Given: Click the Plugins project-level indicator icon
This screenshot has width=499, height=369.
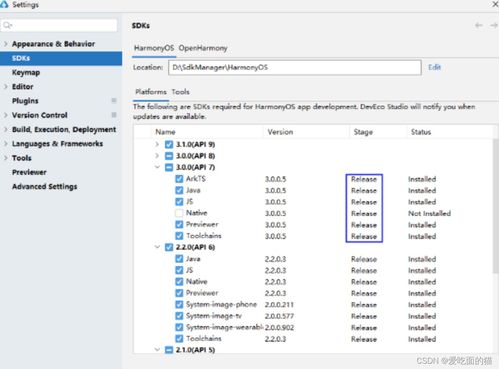Looking at the screenshot, I should pyautogui.click(x=114, y=100).
